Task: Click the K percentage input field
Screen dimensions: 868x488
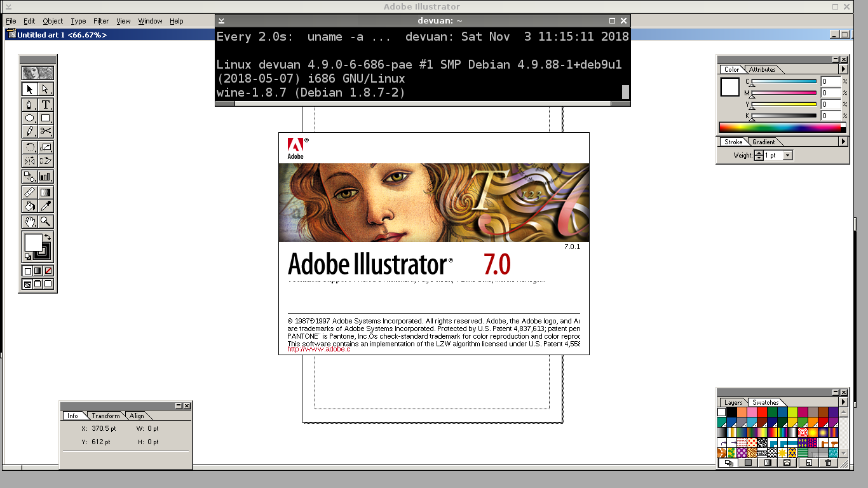Action: point(831,116)
